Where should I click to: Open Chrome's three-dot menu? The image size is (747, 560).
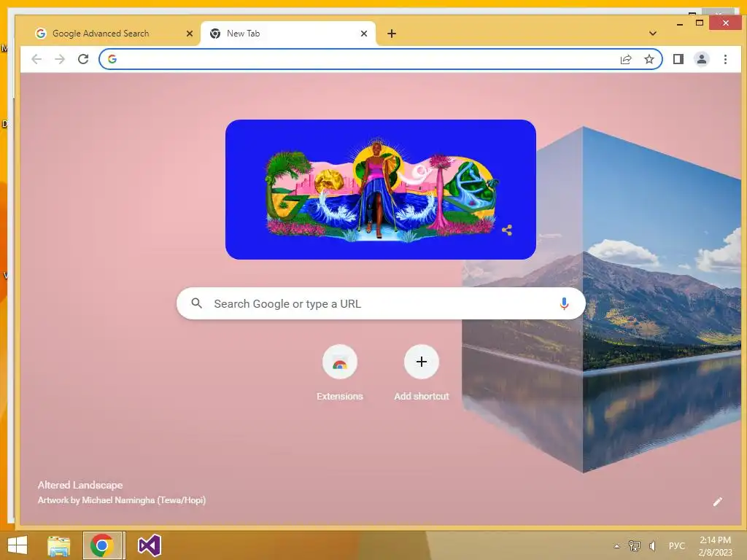[x=725, y=59]
